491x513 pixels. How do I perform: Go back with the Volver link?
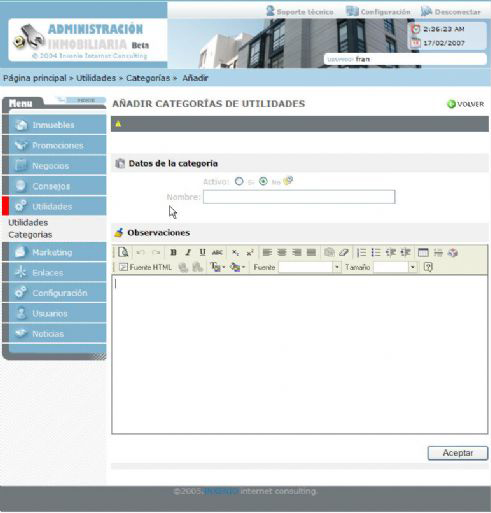(465, 104)
